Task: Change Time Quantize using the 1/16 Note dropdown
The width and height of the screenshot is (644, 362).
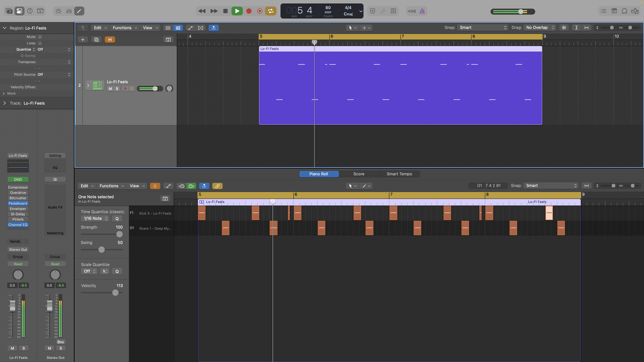Action: [x=96, y=218]
